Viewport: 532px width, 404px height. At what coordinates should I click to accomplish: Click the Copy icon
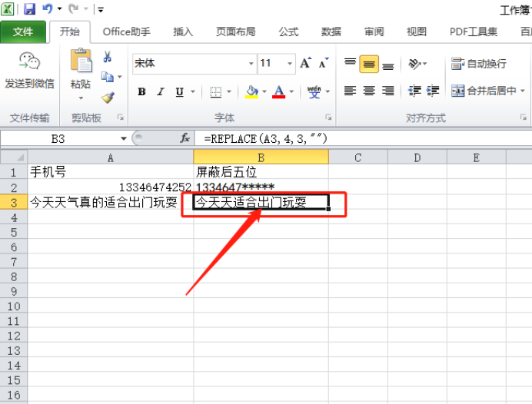tap(107, 77)
